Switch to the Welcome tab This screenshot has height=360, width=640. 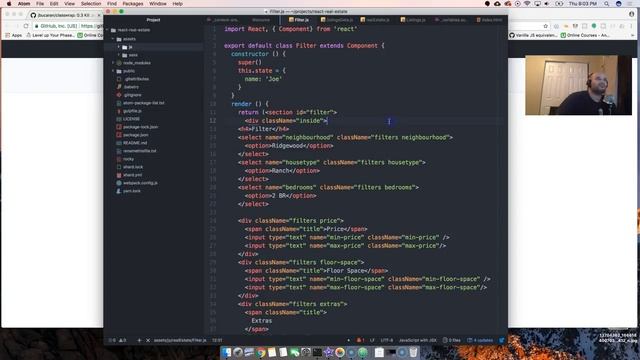pos(260,20)
